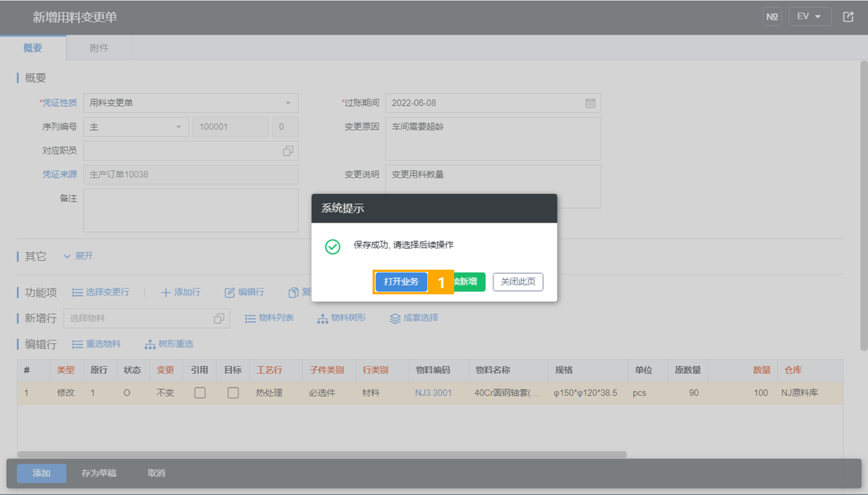Click 重选物料 list icon
The height and width of the screenshot is (495, 868).
[78, 344]
